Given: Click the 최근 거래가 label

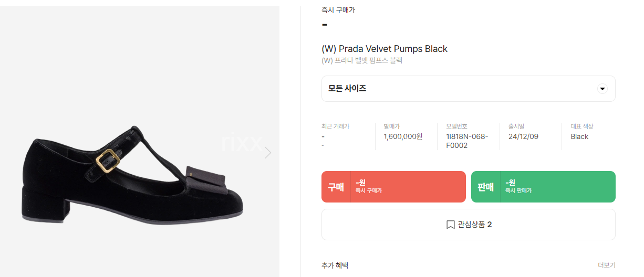Looking at the screenshot, I should point(335,126).
